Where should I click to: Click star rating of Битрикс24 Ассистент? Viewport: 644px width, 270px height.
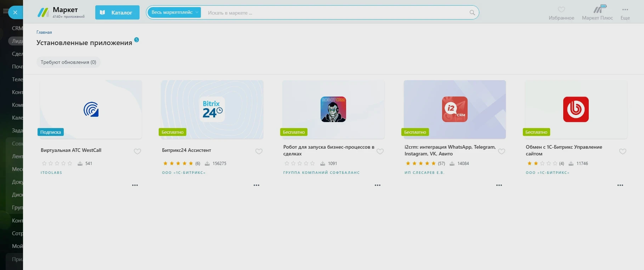click(x=178, y=164)
